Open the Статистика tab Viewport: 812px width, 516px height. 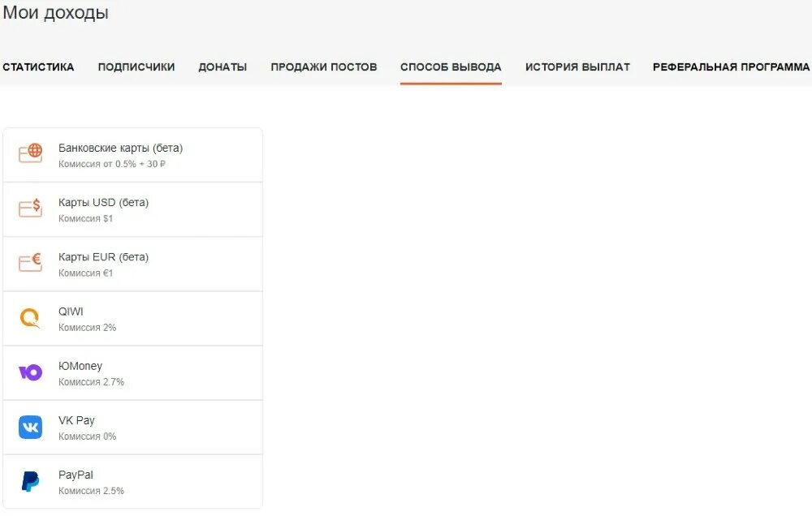coord(38,67)
